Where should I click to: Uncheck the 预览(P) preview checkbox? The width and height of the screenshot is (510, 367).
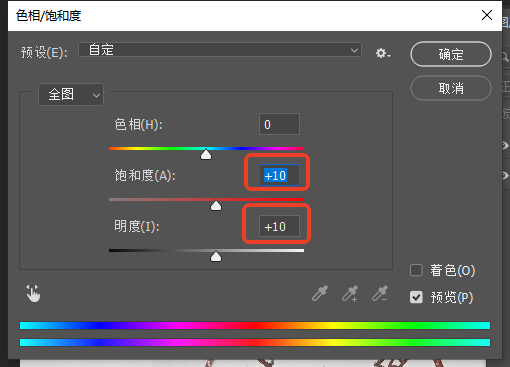pos(416,297)
